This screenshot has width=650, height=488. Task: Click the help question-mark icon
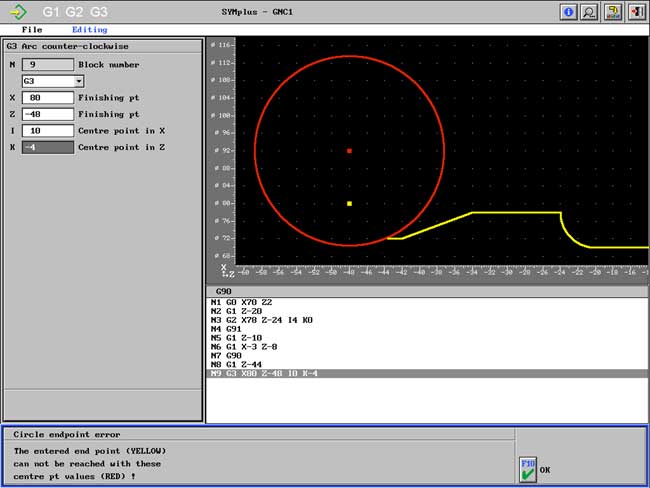coord(613,12)
